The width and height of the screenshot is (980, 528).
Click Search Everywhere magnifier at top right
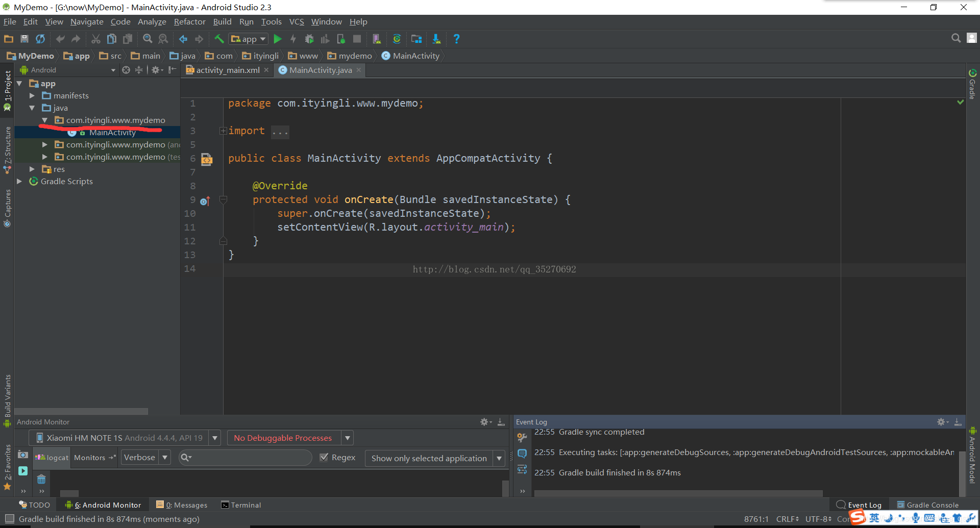(956, 38)
